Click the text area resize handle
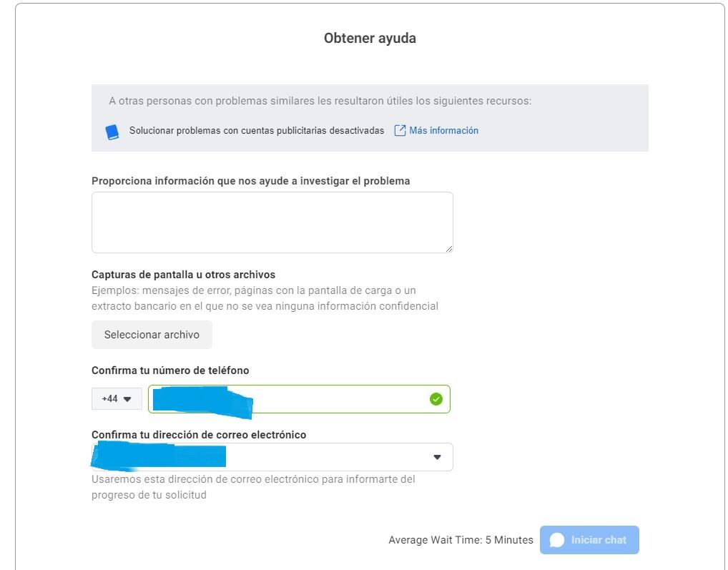 point(449,249)
